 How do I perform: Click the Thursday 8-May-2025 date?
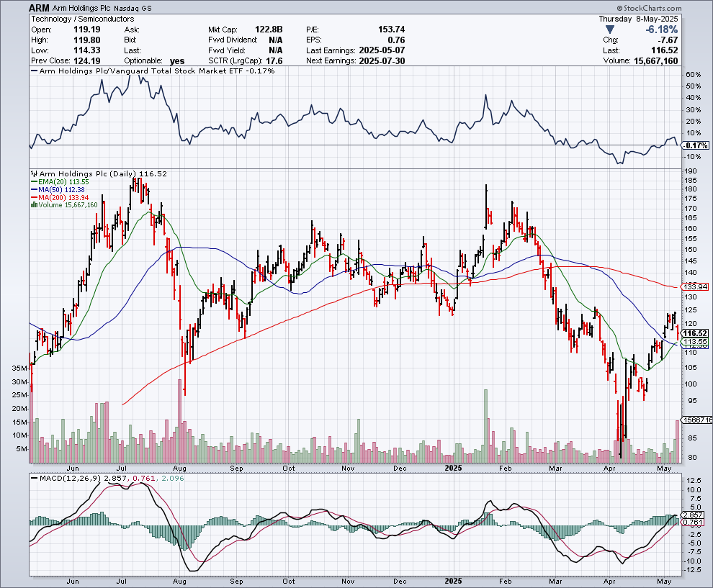(x=638, y=19)
